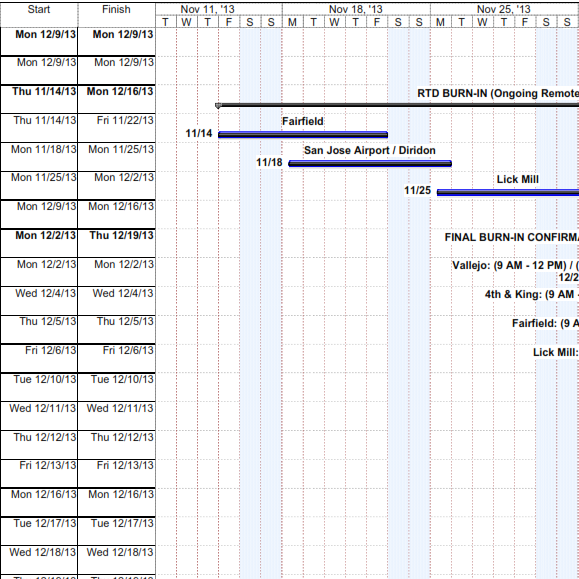This screenshot has height=579, width=579.
Task: Select the Fairfield Gantt bar
Action: [303, 134]
